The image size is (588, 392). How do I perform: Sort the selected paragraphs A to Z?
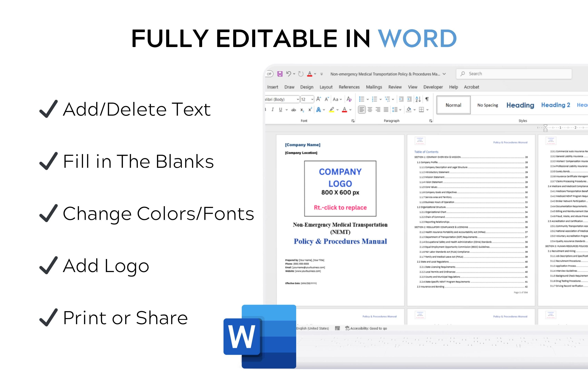click(x=418, y=99)
